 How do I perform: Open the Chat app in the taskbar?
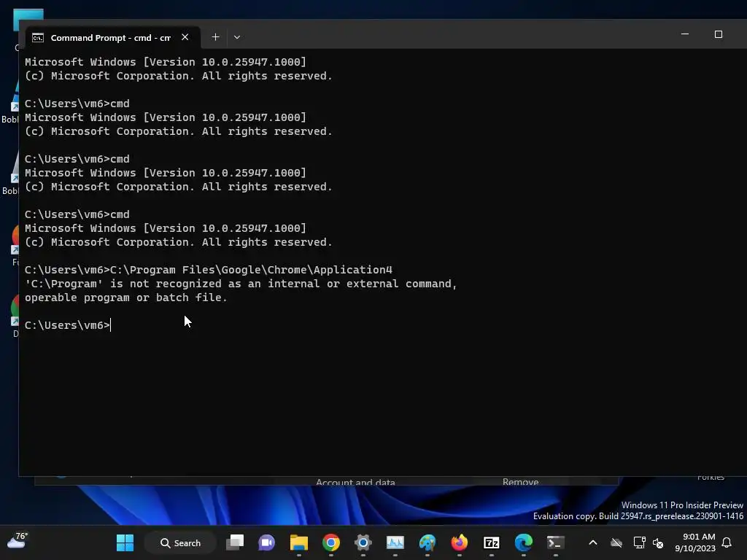click(x=267, y=542)
